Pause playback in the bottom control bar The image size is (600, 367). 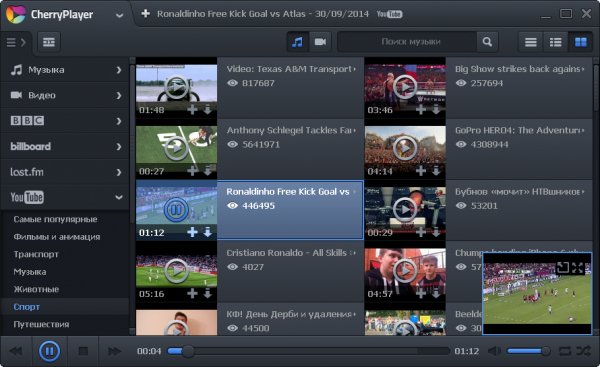coord(49,351)
